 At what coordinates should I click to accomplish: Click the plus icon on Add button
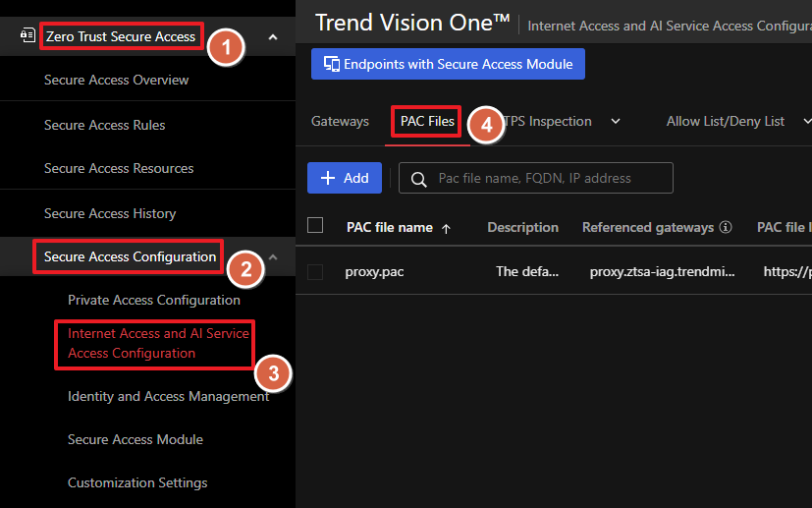coord(328,178)
